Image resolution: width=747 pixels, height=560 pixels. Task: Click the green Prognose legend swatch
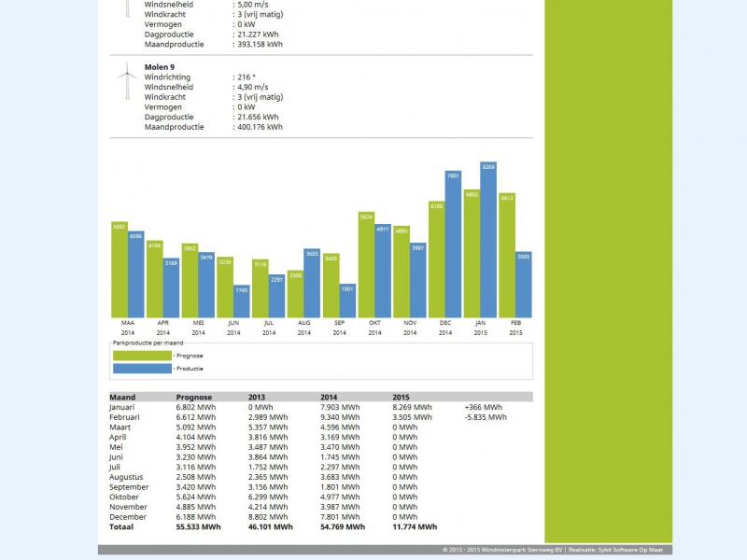pos(142,356)
